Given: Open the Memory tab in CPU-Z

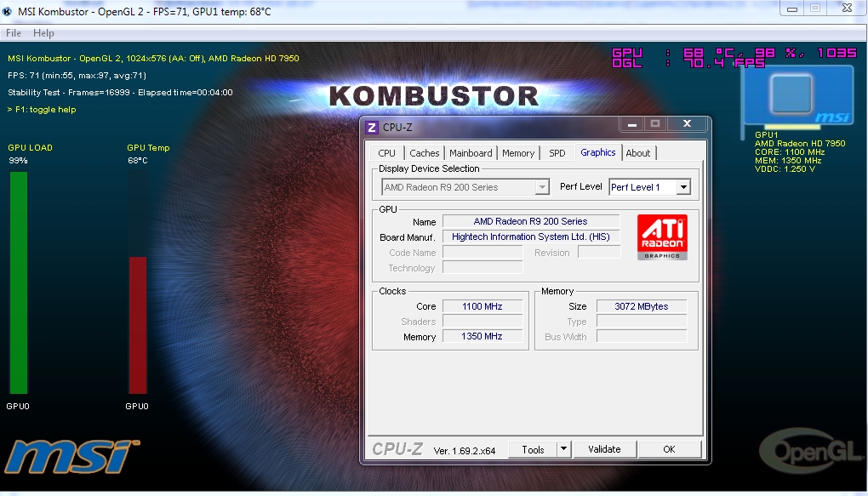Looking at the screenshot, I should [518, 153].
